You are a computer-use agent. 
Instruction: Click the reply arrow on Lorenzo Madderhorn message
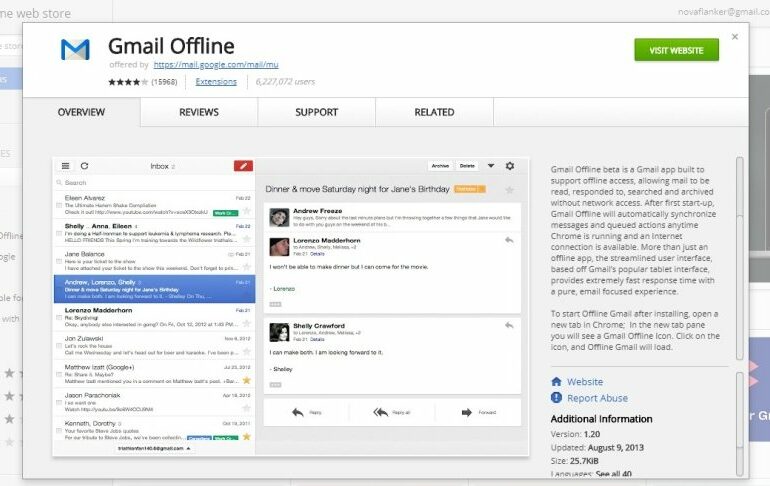click(509, 240)
